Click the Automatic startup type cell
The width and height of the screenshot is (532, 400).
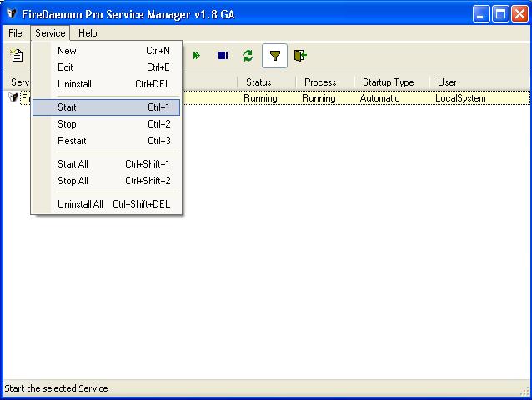click(379, 98)
